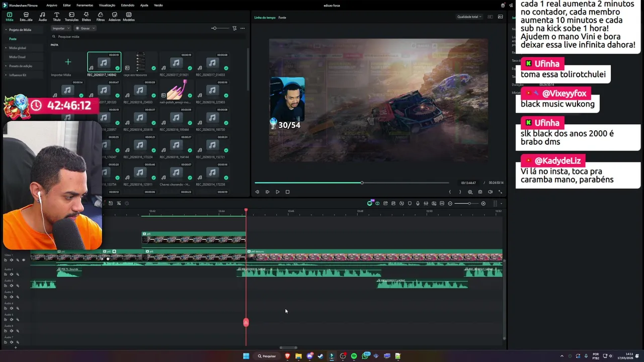This screenshot has height=362, width=644.
Task: Set mark in point bracket
Action: pyautogui.click(x=450, y=192)
